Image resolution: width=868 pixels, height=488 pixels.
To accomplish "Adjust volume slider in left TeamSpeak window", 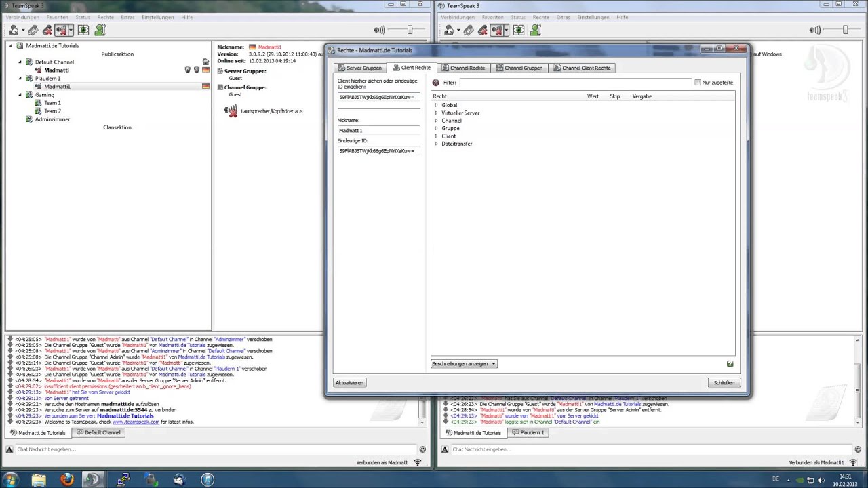I will (x=410, y=30).
